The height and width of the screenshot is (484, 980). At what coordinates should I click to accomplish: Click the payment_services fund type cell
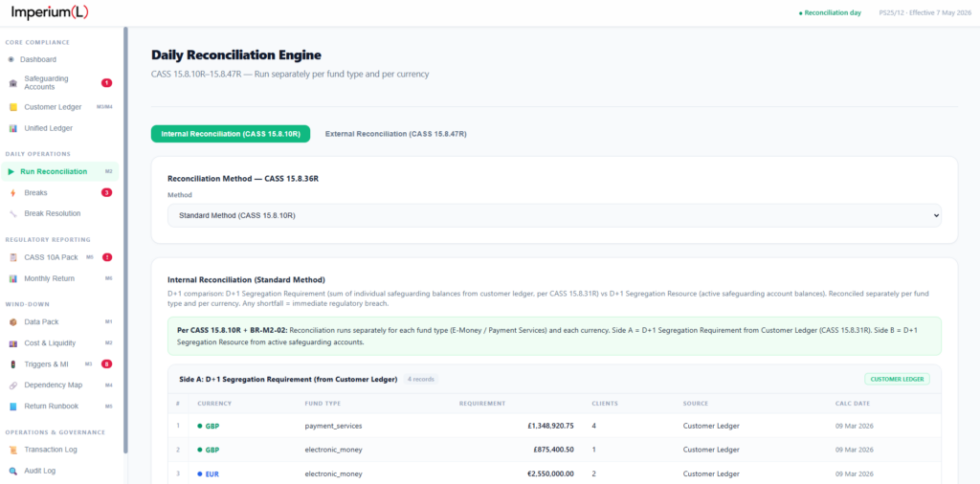(x=333, y=426)
